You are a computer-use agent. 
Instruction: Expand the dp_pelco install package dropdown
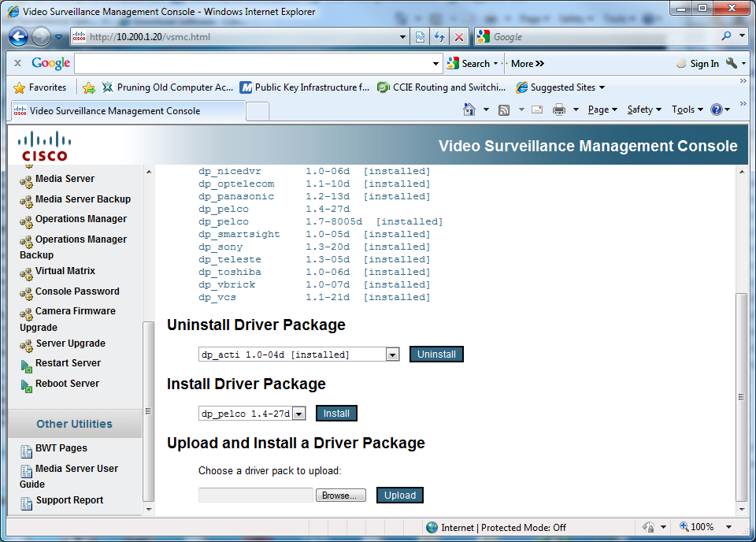pos(298,413)
